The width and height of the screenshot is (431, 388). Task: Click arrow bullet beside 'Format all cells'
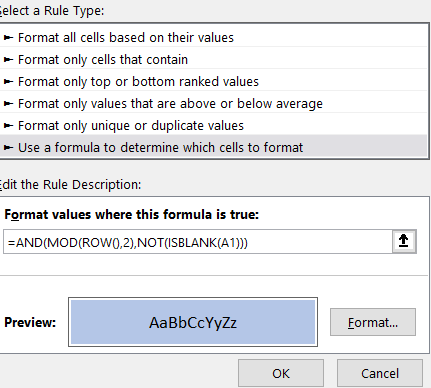coord(8,38)
